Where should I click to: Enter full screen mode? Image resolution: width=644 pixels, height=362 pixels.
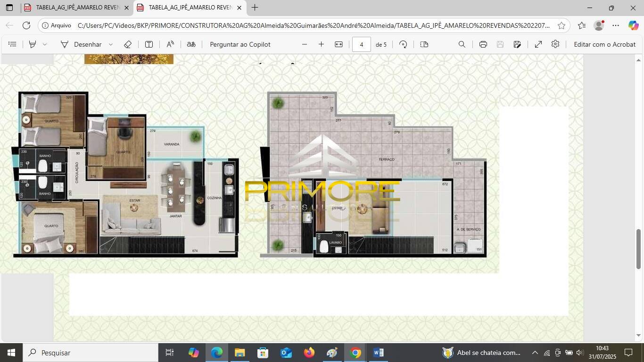pos(538,44)
